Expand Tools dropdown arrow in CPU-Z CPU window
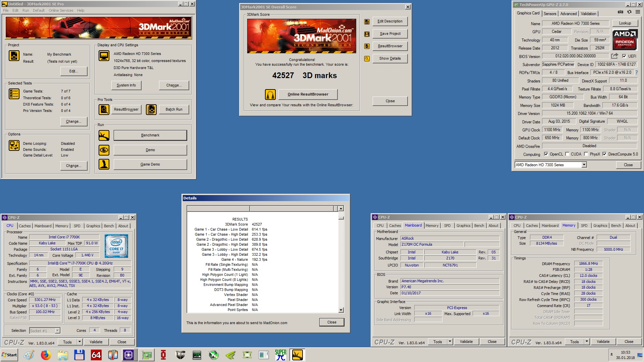 [79, 342]
